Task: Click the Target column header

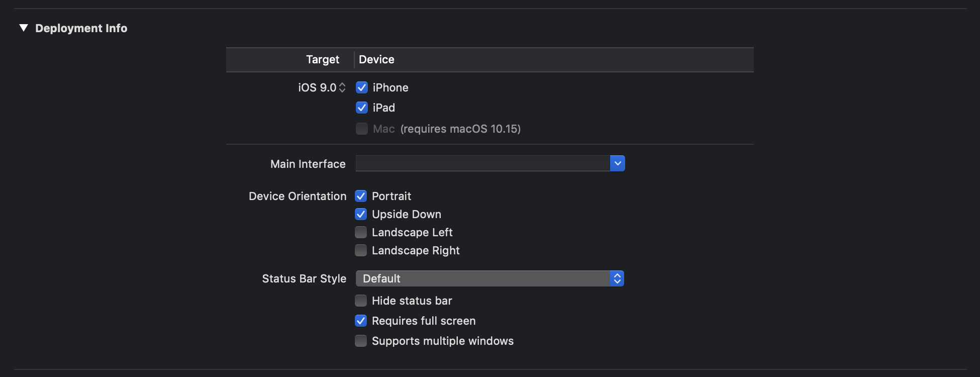Action: click(x=323, y=59)
